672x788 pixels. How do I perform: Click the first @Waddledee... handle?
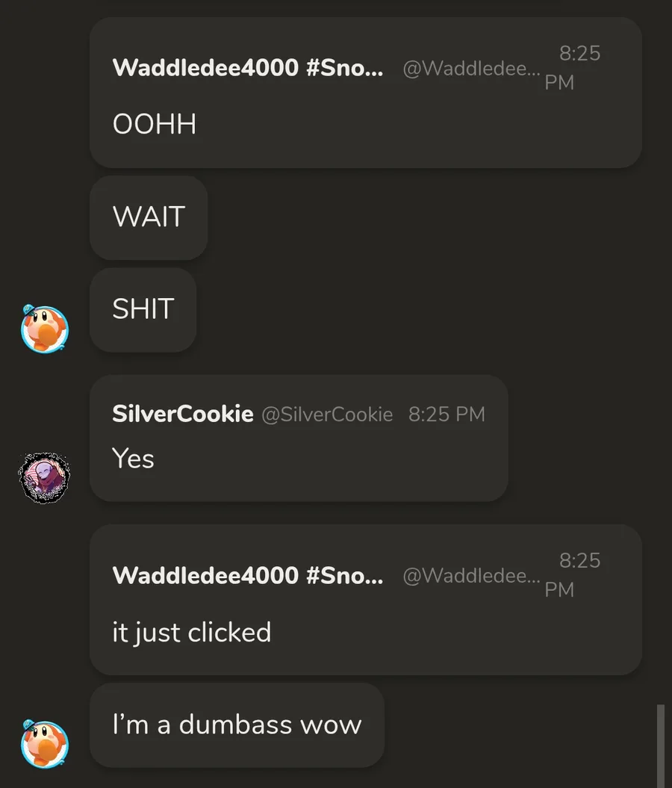471,68
